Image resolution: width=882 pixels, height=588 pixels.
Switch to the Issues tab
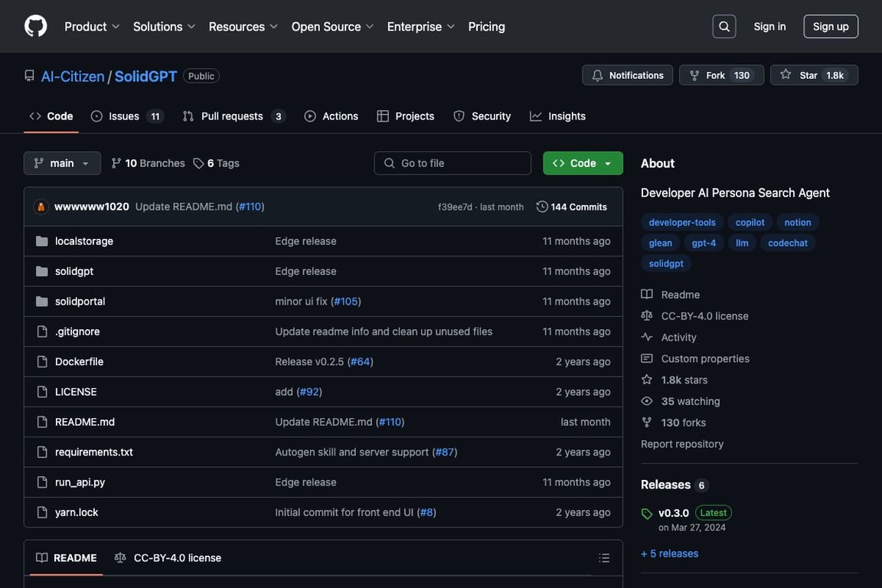click(x=126, y=116)
